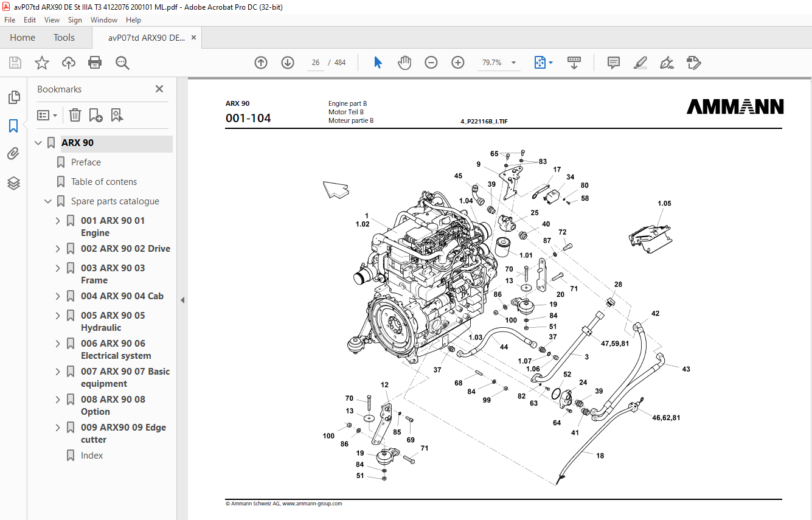This screenshot has height=520, width=812.
Task: Click the zoom percentage field
Action: click(x=491, y=63)
